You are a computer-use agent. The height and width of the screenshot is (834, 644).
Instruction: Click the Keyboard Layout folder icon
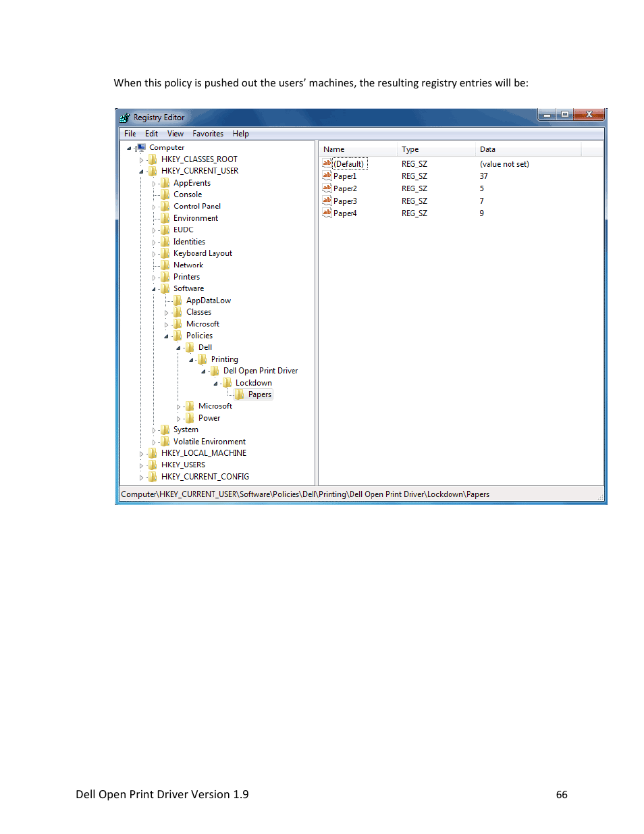(x=165, y=253)
